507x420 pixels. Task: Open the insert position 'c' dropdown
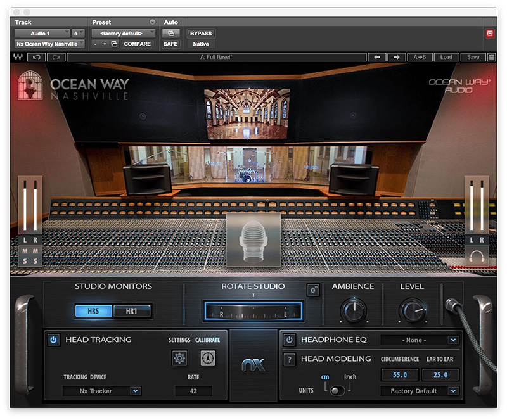click(78, 34)
